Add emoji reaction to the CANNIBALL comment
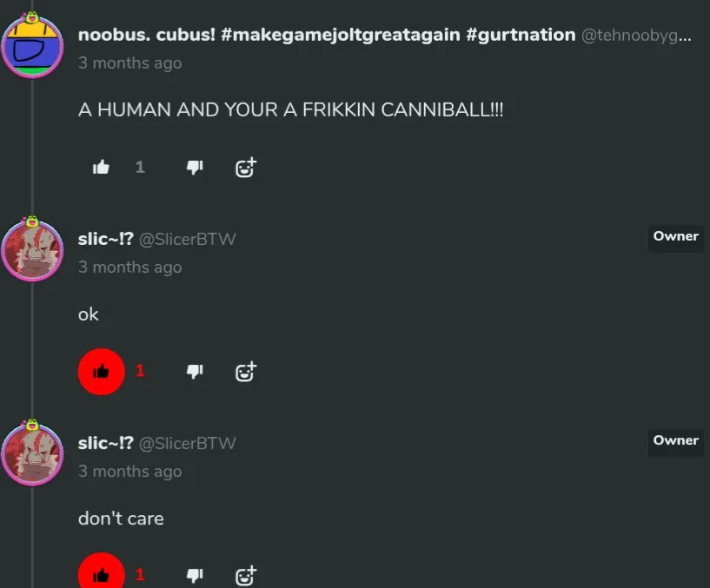The image size is (710, 588). [x=246, y=168]
